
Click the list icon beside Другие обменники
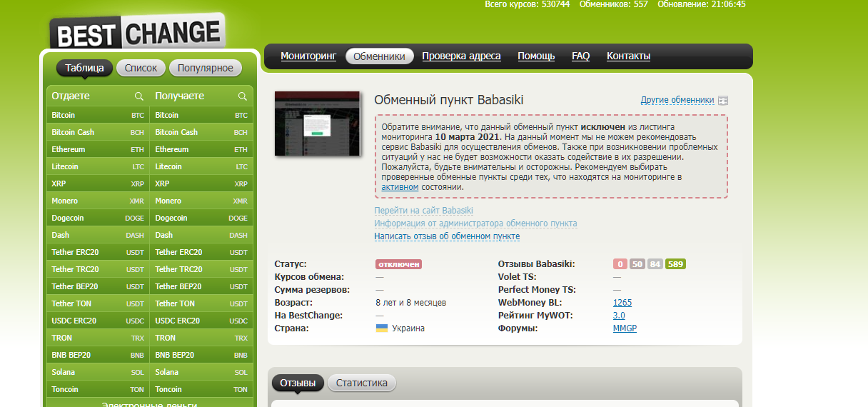(723, 101)
